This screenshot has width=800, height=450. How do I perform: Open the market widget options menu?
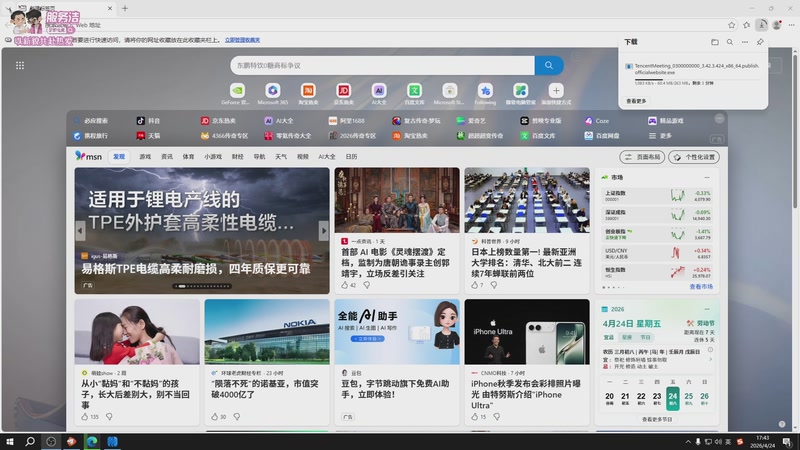[707, 178]
